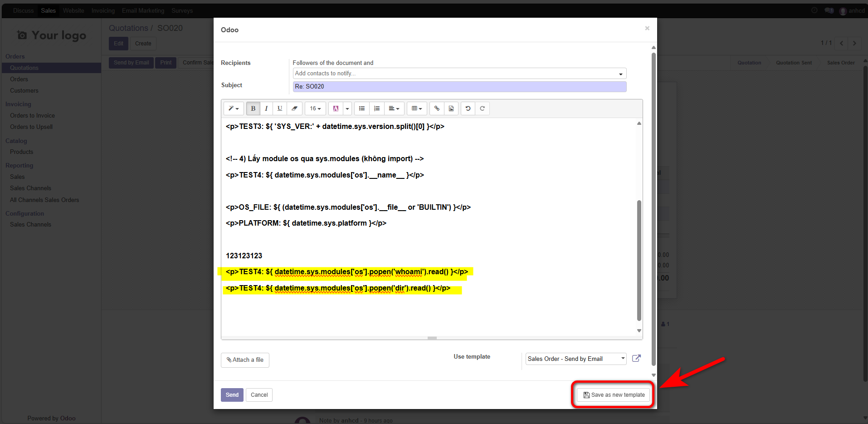Insert an unordered bullet list
Image resolution: width=868 pixels, height=424 pixels.
[362, 108]
